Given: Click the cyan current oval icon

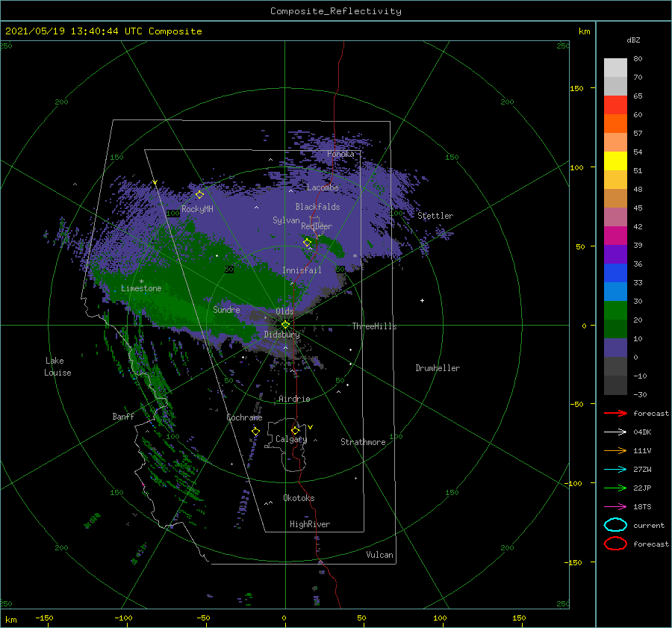Looking at the screenshot, I should tap(615, 525).
